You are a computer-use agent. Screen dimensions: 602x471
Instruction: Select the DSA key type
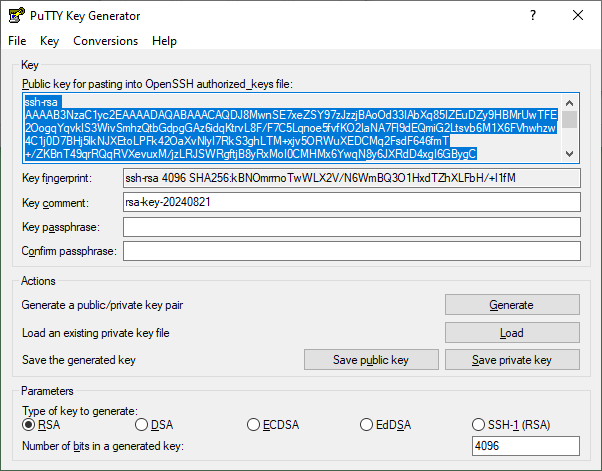(x=154, y=425)
